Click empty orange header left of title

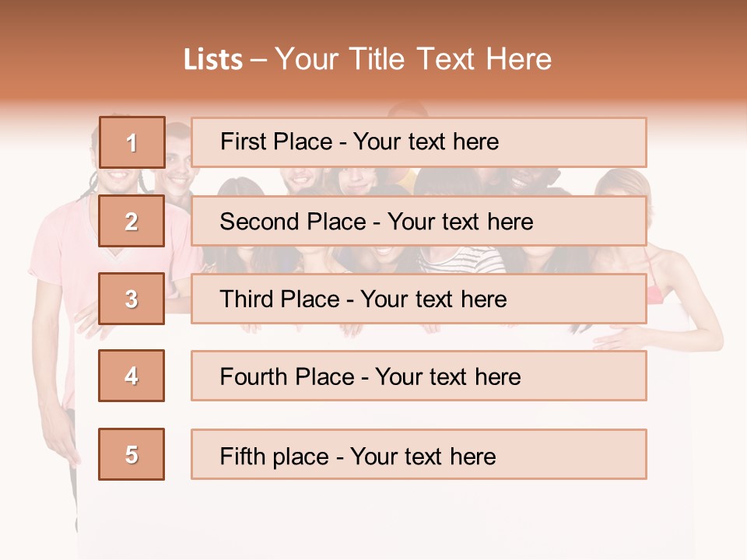[86, 59]
